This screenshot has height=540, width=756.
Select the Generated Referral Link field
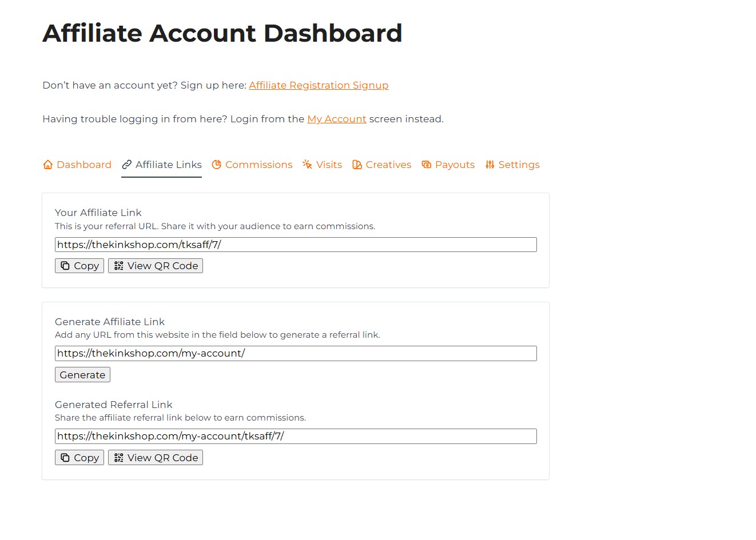pyautogui.click(x=296, y=436)
